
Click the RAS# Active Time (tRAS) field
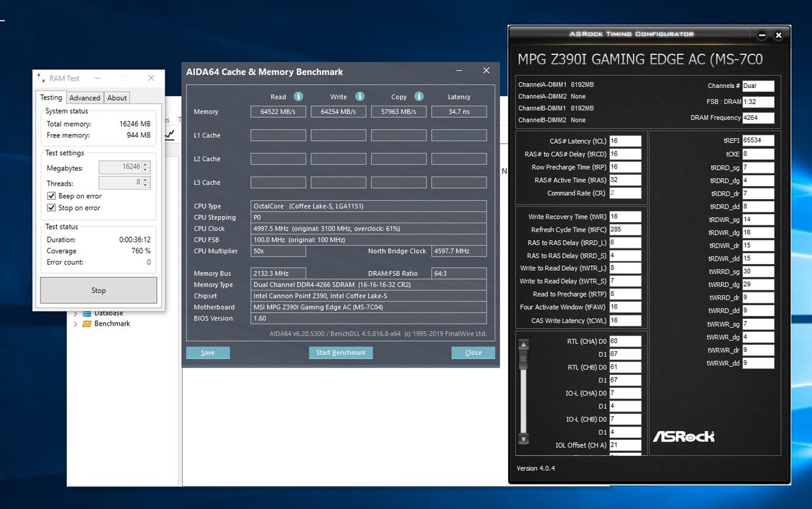coord(625,180)
